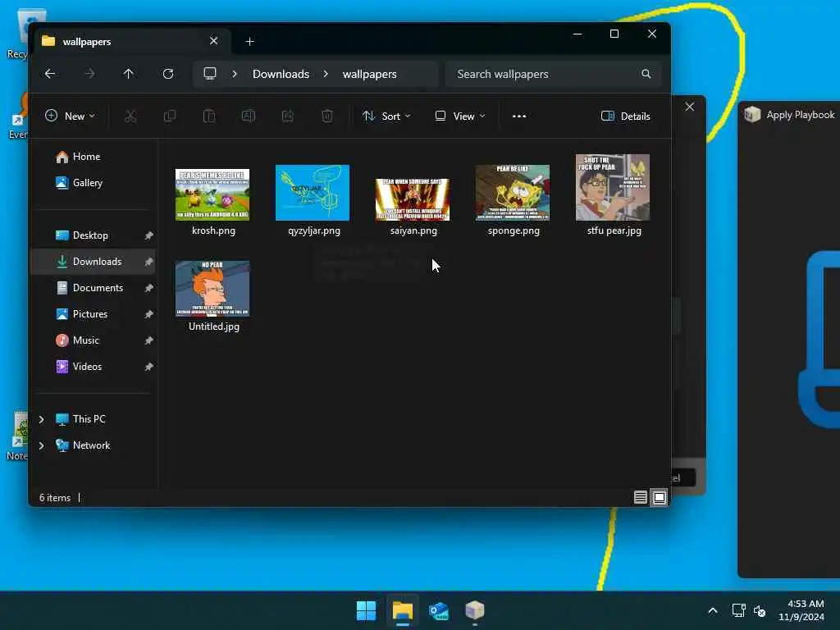This screenshot has width=840, height=630.
Task: Close the dialog behind File Explorer
Action: [689, 107]
